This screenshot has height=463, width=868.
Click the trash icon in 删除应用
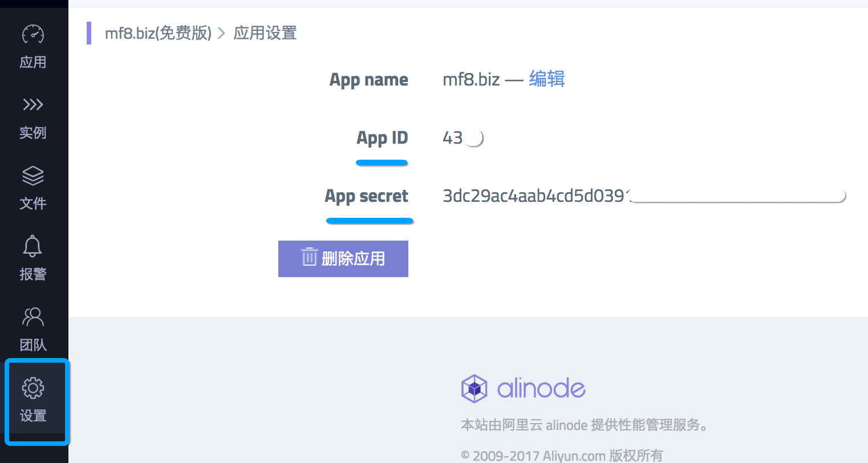coord(309,257)
